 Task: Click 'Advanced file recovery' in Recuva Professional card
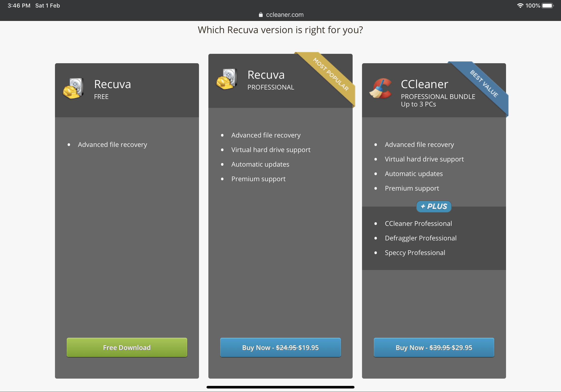[x=266, y=135]
